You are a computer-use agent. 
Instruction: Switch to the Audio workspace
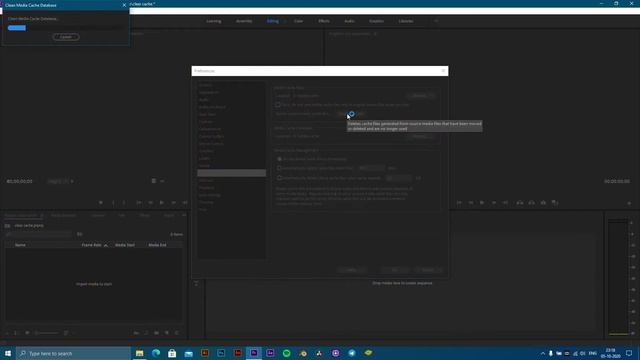pyautogui.click(x=349, y=21)
